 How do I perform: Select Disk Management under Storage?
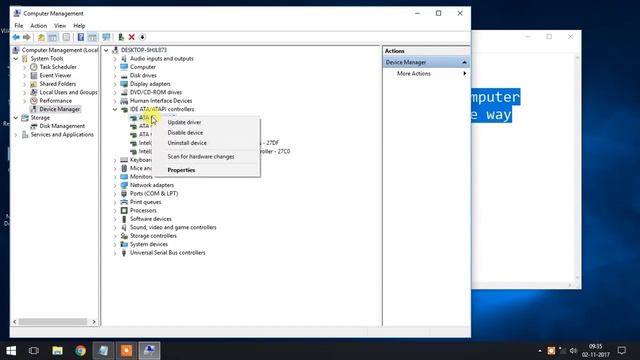click(x=62, y=126)
